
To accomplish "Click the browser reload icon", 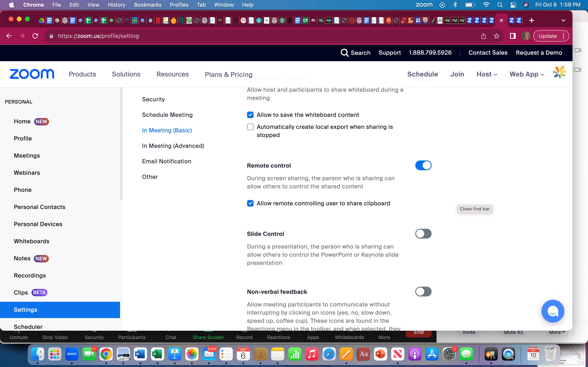I will point(35,36).
